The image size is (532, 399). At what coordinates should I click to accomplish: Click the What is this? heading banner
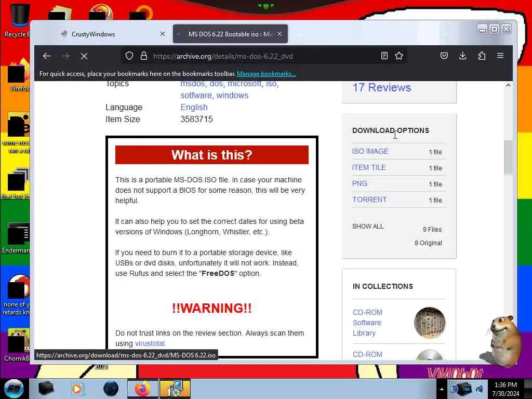pos(212,155)
